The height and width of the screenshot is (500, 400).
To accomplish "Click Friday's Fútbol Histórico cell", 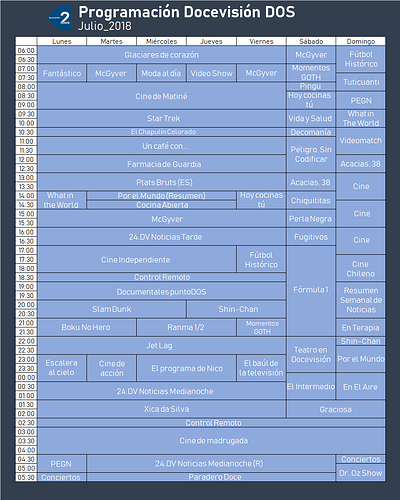I will (x=261, y=259).
